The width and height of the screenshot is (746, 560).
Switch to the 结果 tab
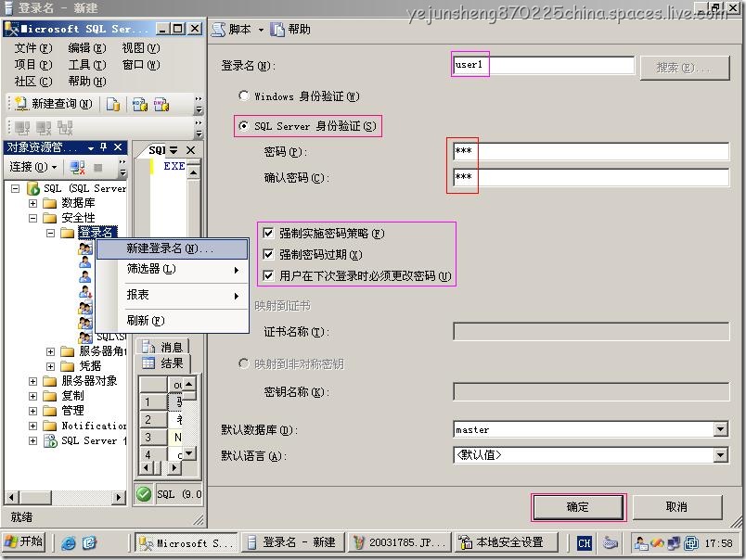tap(163, 363)
